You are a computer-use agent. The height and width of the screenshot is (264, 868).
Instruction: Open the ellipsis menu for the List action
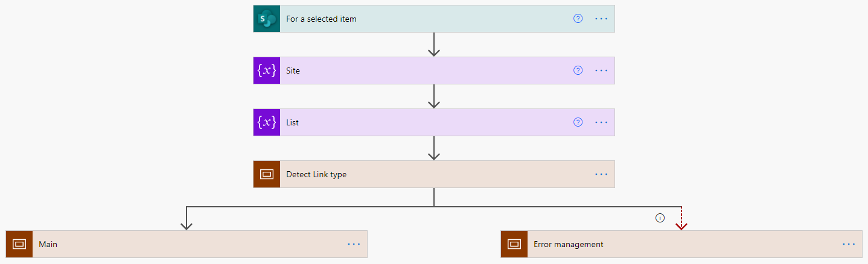pos(601,122)
